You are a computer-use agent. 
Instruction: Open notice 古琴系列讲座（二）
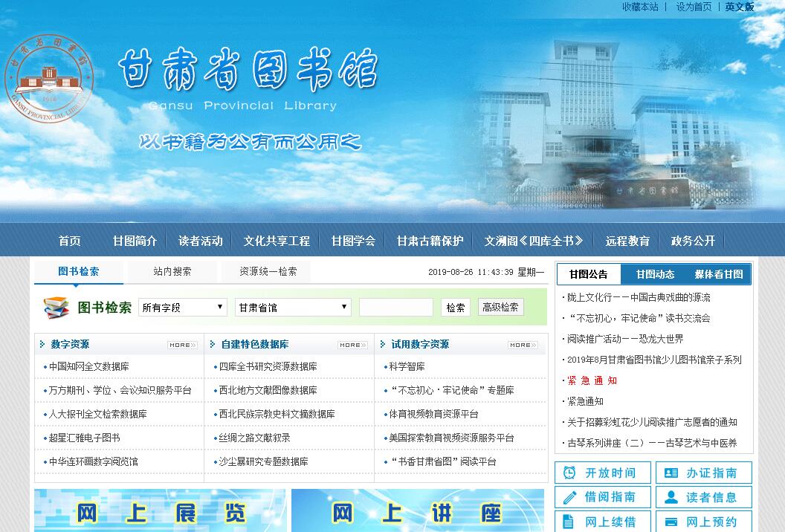click(653, 443)
